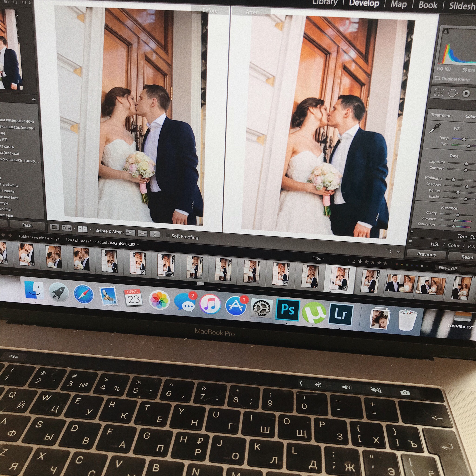Select Before/After left-right R|A view icon
This screenshot has width=476, height=476.
pyautogui.click(x=67, y=228)
